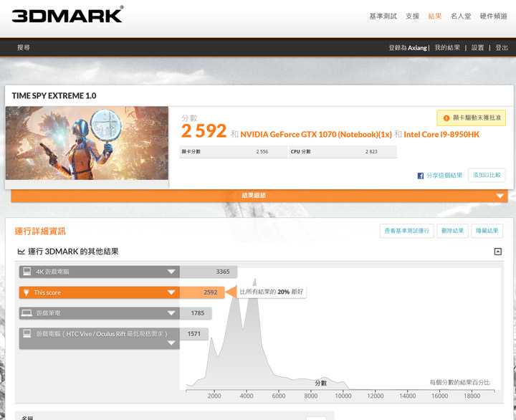Click the 隱藏結果 button

[x=487, y=231]
